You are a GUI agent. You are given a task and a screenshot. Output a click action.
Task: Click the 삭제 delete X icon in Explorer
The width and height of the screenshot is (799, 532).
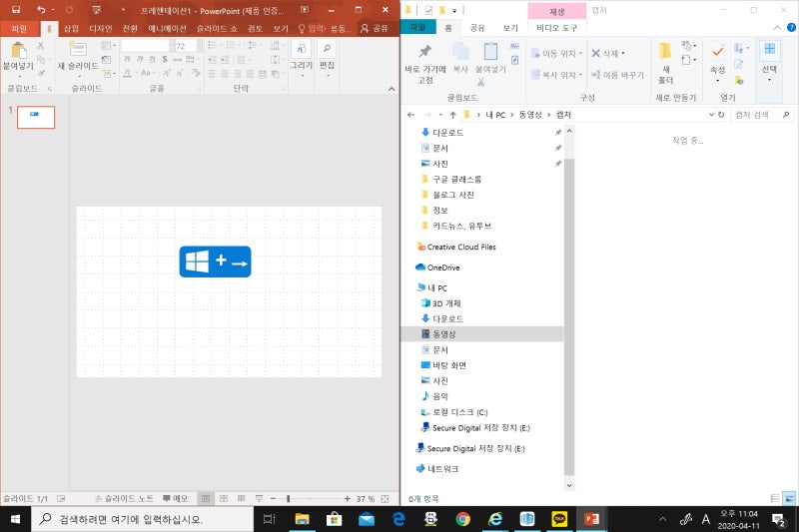(595, 53)
